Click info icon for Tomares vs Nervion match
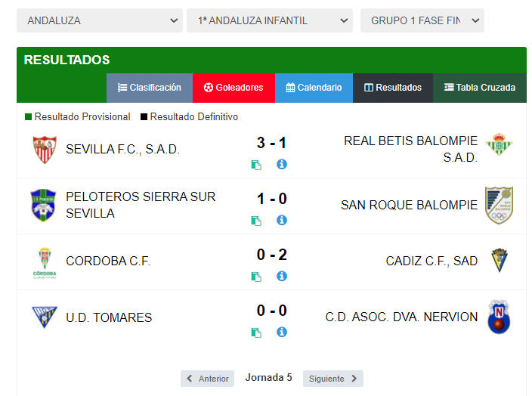Screen dimensions: 532x396 click(282, 333)
